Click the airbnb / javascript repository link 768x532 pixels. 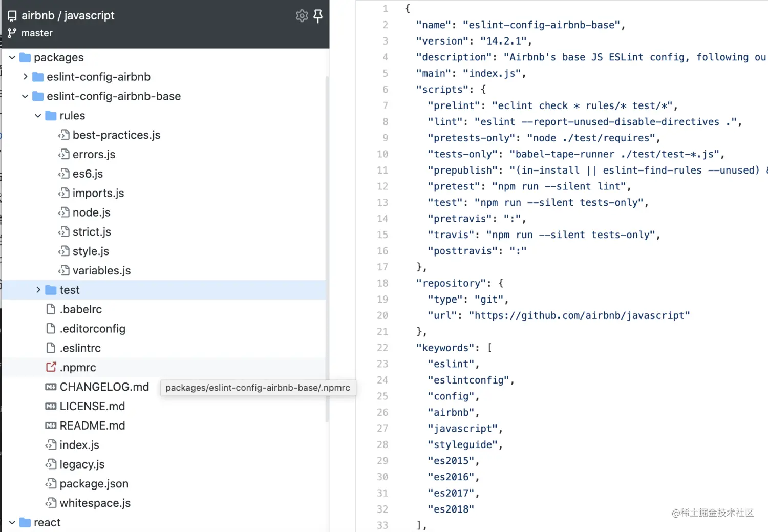point(68,16)
